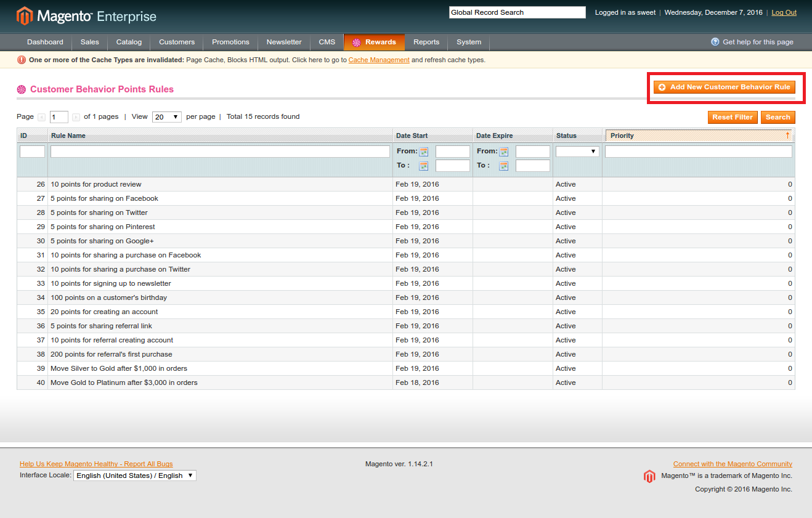This screenshot has height=518, width=812.
Task: Open Date Expire To calendar picker
Action: pyautogui.click(x=504, y=166)
